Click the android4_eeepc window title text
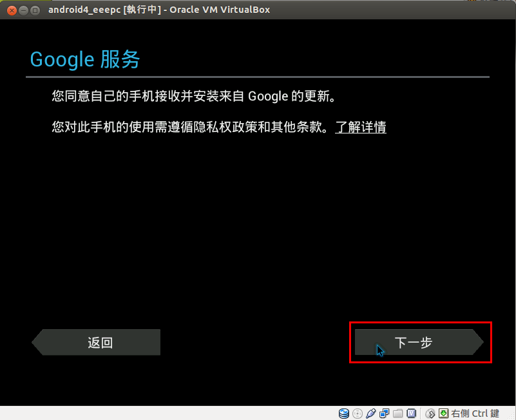Screen dimensions: 516x420 tap(159, 10)
